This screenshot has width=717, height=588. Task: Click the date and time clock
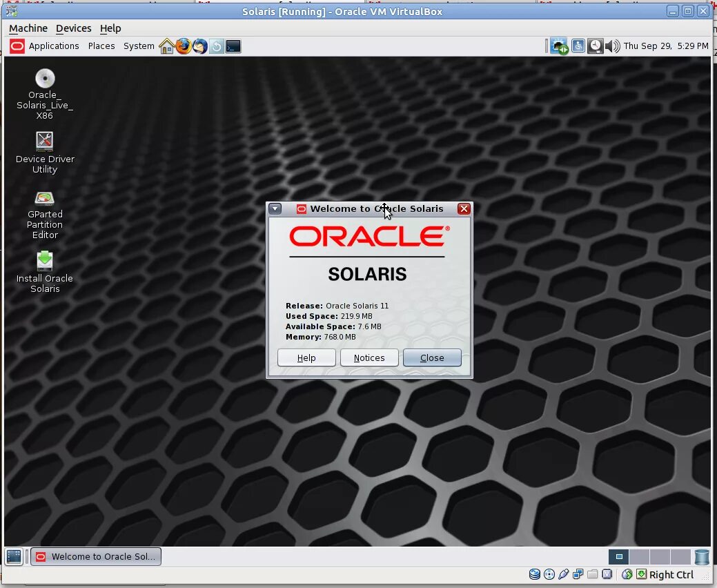click(x=666, y=46)
